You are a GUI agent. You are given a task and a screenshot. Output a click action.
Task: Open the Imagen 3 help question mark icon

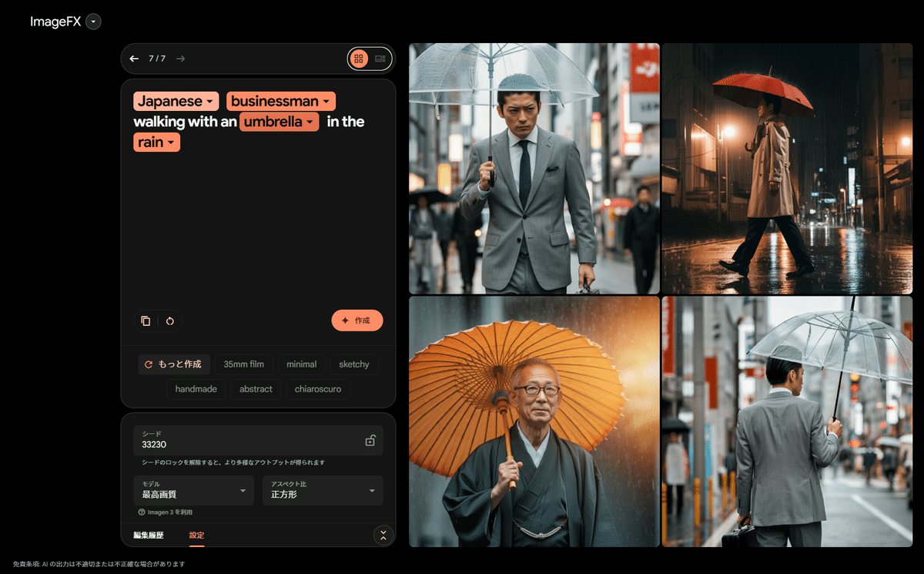click(142, 512)
